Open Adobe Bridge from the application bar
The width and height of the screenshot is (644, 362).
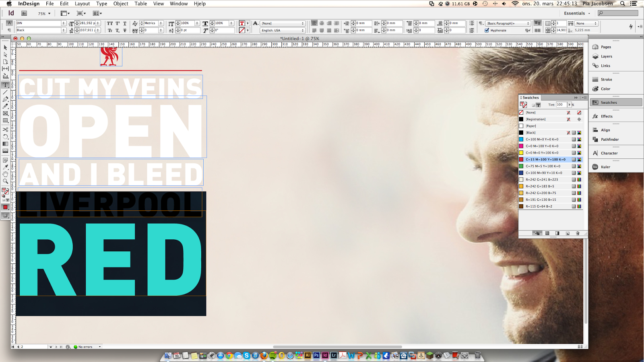[x=24, y=13]
